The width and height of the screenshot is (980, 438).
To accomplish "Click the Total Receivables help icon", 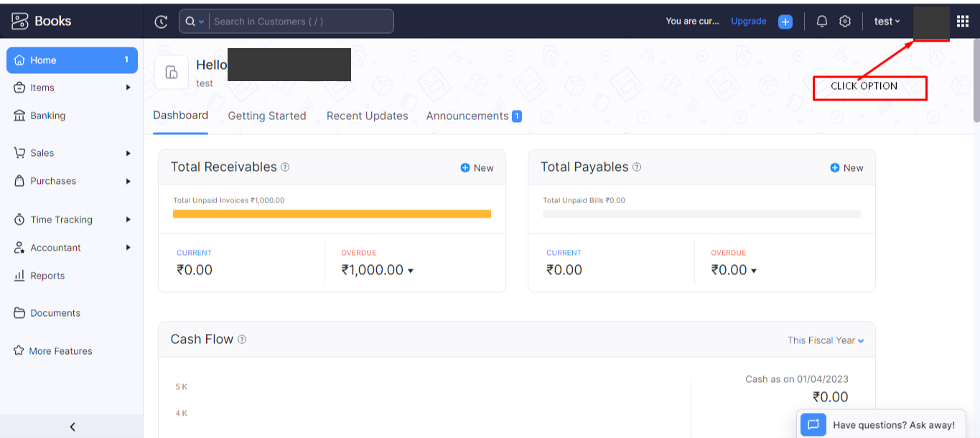I will (285, 167).
